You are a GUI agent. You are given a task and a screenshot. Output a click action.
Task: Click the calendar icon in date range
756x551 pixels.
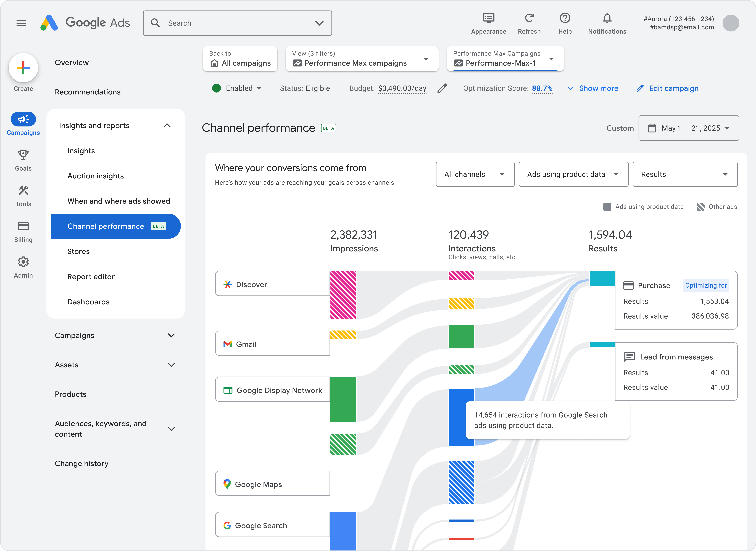pos(652,128)
